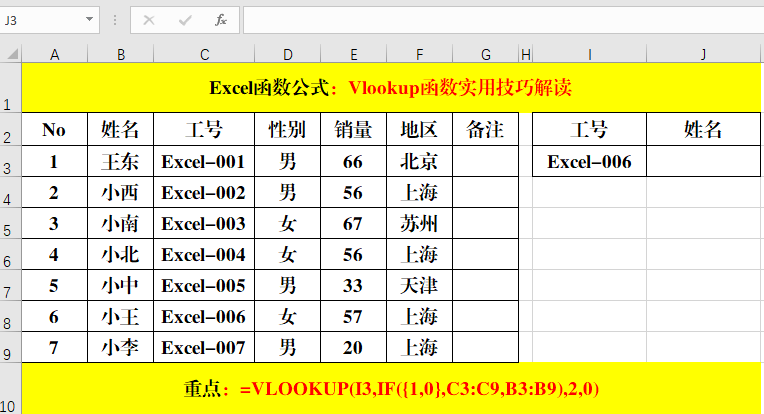The image size is (764, 414).
Task: Click sales value '66'
Action: pos(354,161)
